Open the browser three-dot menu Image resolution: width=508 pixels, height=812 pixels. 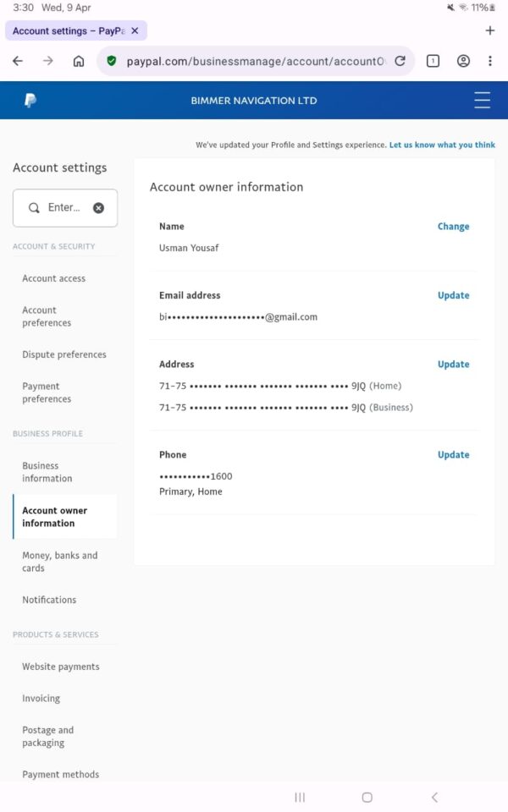[490, 61]
